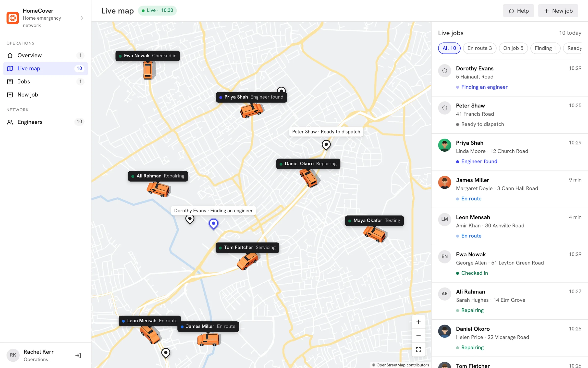This screenshot has height=368, width=588.
Task: Open Ali Rahman's job in list
Action: point(510,301)
